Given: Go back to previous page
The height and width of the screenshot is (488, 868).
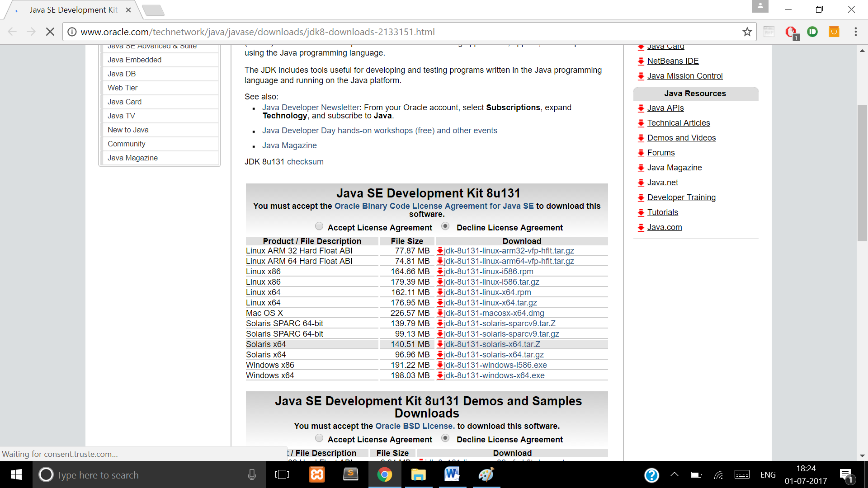Looking at the screenshot, I should tap(12, 32).
